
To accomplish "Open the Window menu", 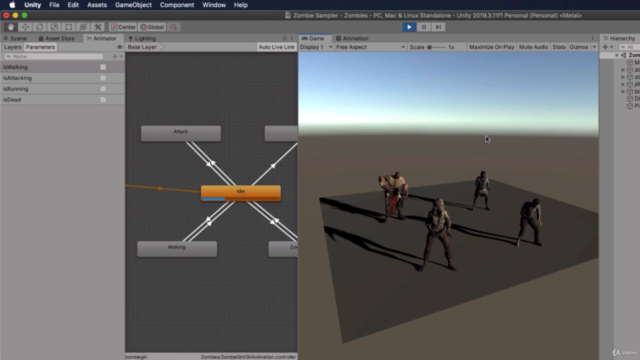I will [x=214, y=5].
